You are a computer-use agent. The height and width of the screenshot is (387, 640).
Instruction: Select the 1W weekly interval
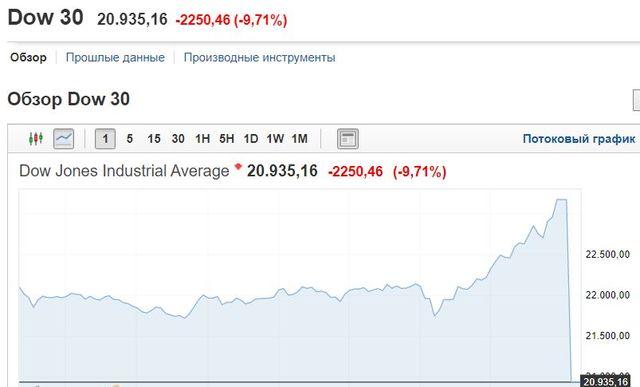coord(275,139)
